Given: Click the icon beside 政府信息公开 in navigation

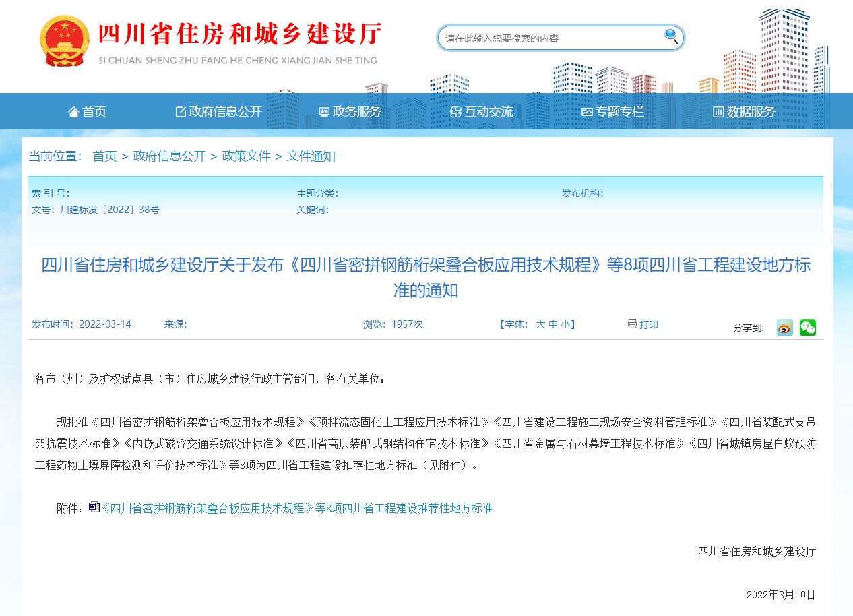Looking at the screenshot, I should point(181,112).
